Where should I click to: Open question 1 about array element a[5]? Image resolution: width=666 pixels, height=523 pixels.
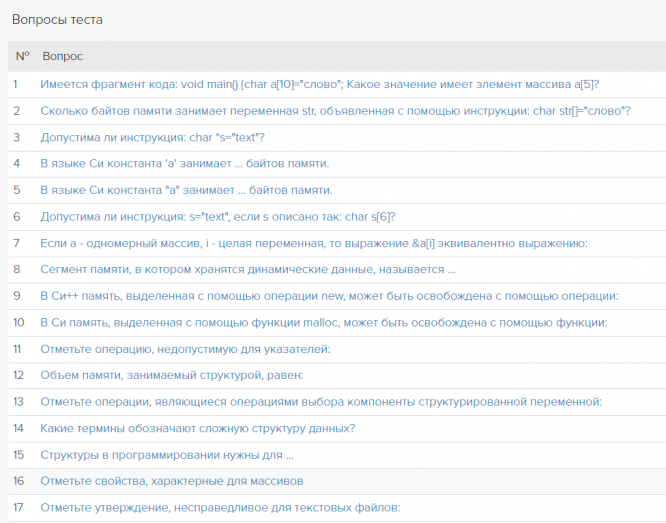pyautogui.click(x=319, y=84)
